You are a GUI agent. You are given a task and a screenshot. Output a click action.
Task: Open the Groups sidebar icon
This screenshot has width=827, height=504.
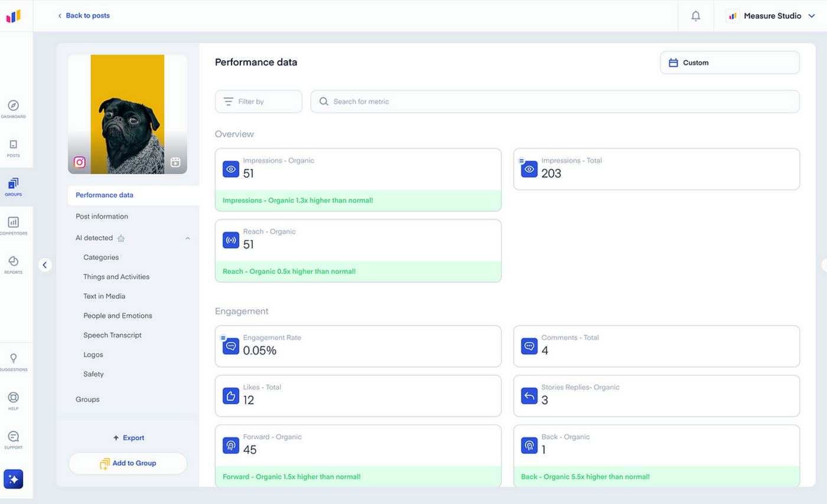click(x=13, y=184)
